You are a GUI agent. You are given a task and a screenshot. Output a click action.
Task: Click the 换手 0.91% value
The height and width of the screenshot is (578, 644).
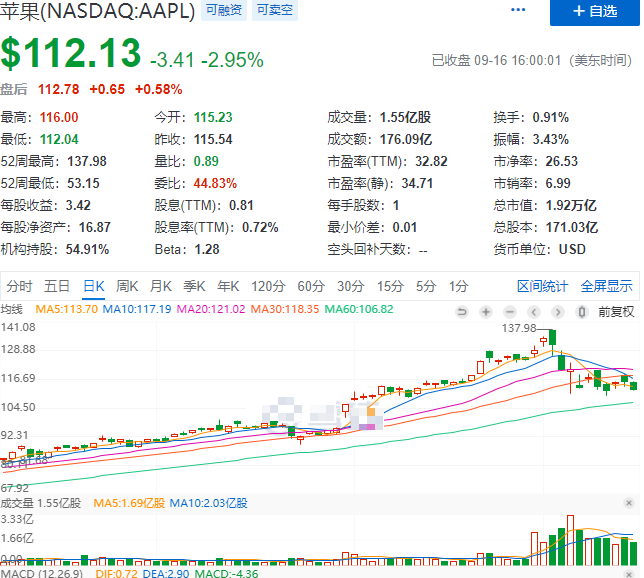551,117
